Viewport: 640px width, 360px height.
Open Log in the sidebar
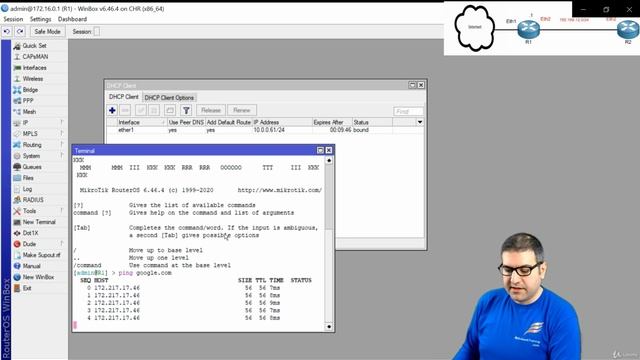pos(27,189)
